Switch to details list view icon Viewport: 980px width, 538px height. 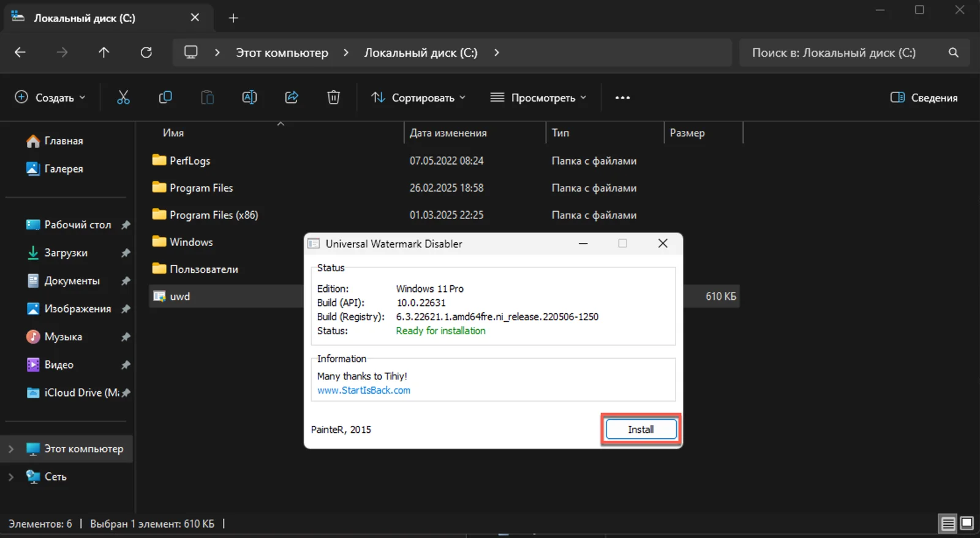(948, 524)
